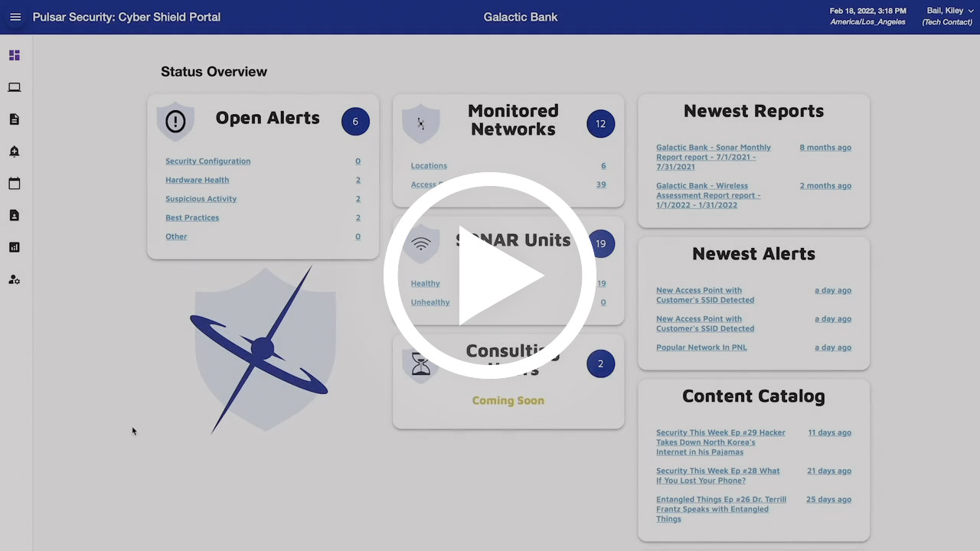Open first New Access Point alert

click(705, 295)
